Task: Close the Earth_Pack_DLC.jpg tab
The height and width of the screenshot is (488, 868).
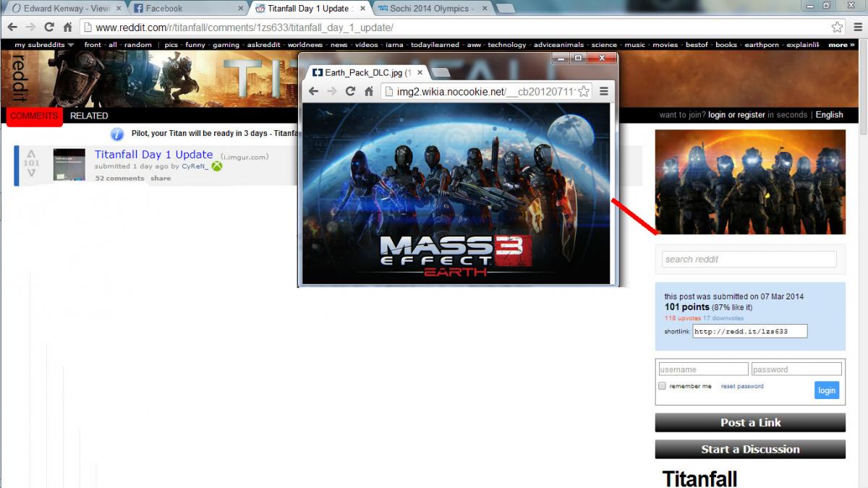Action: [x=420, y=73]
